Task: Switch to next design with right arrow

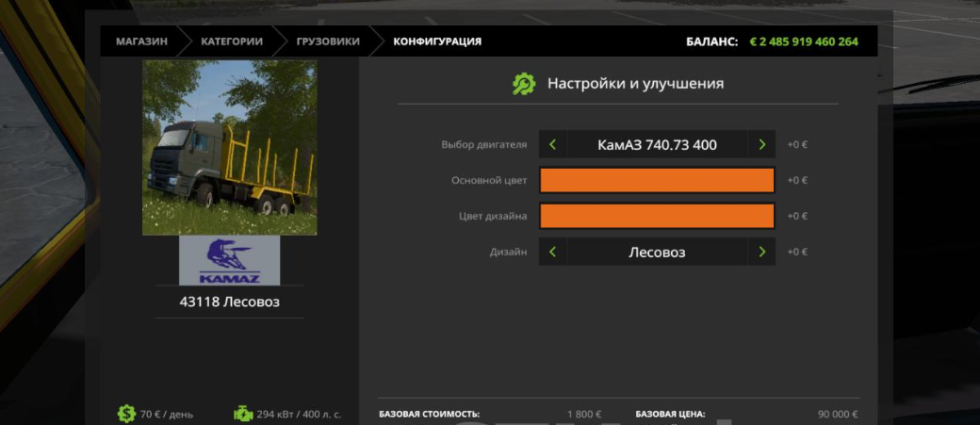Action: click(x=761, y=253)
